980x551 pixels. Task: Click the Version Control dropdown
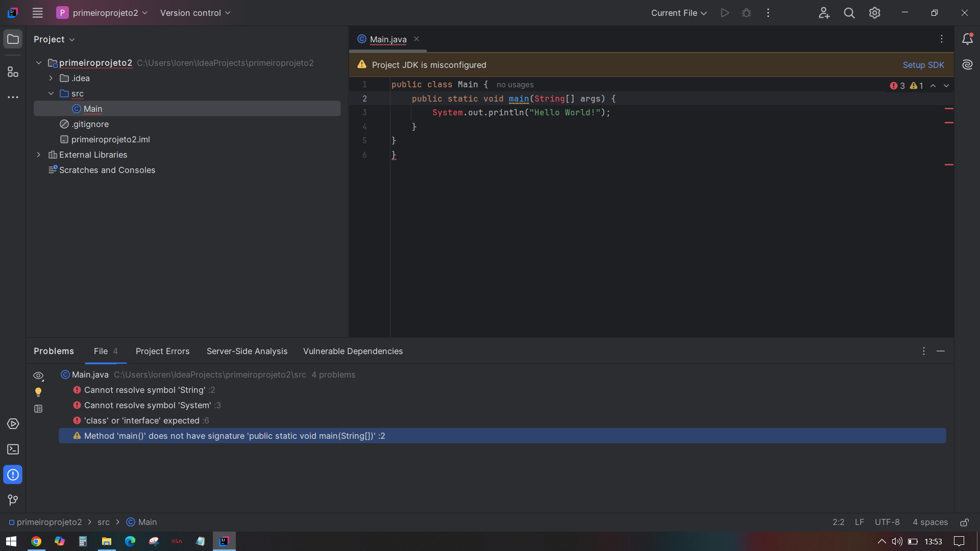coord(196,13)
